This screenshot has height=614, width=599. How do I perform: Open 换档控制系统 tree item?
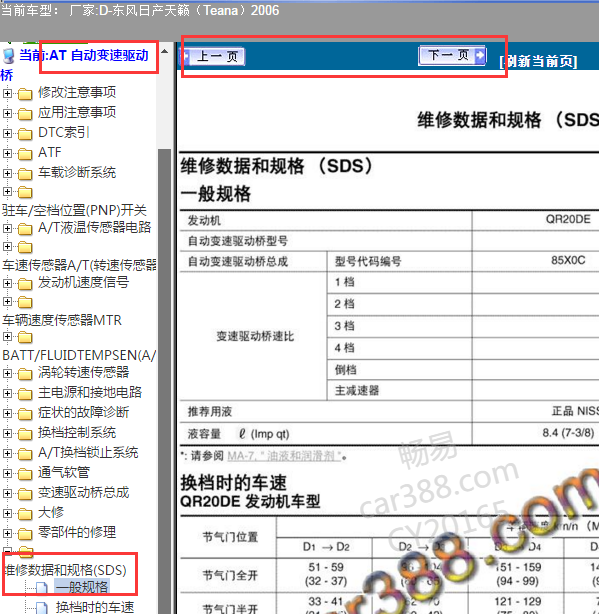(x=77, y=432)
